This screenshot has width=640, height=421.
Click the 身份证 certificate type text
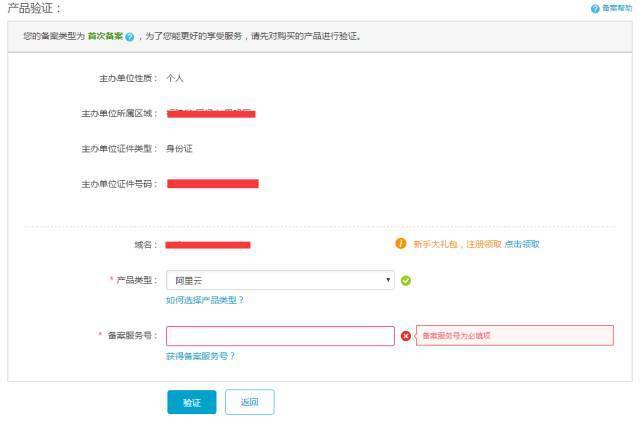[179, 149]
